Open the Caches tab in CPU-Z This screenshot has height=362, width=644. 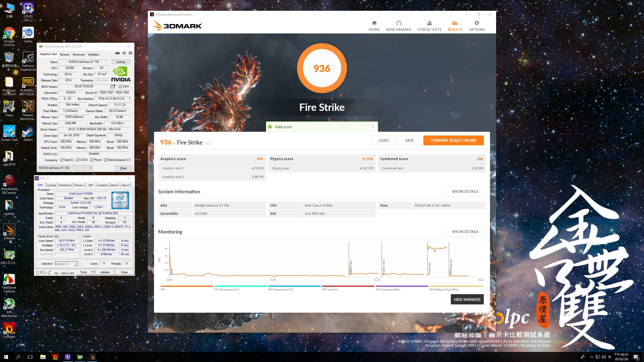click(52, 185)
